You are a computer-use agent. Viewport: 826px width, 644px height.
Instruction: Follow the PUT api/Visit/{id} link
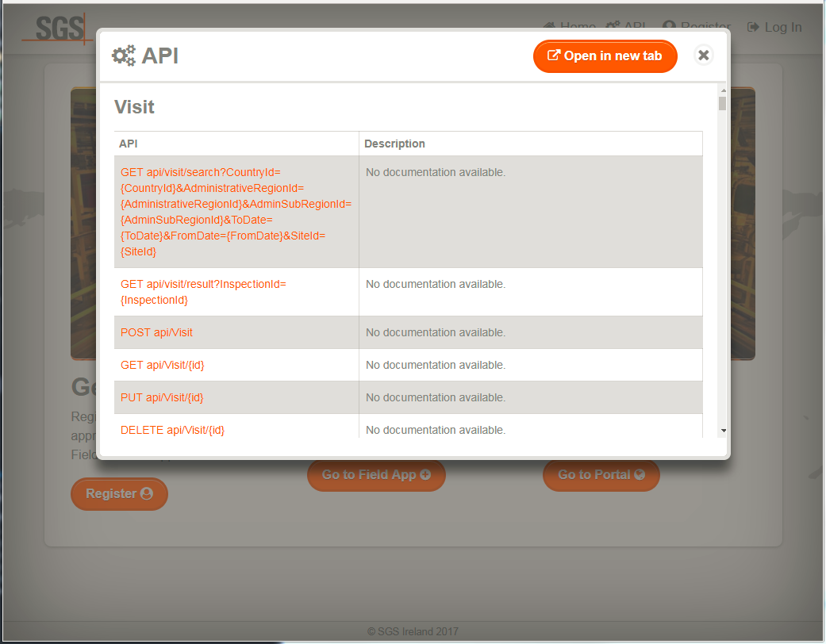pos(162,397)
